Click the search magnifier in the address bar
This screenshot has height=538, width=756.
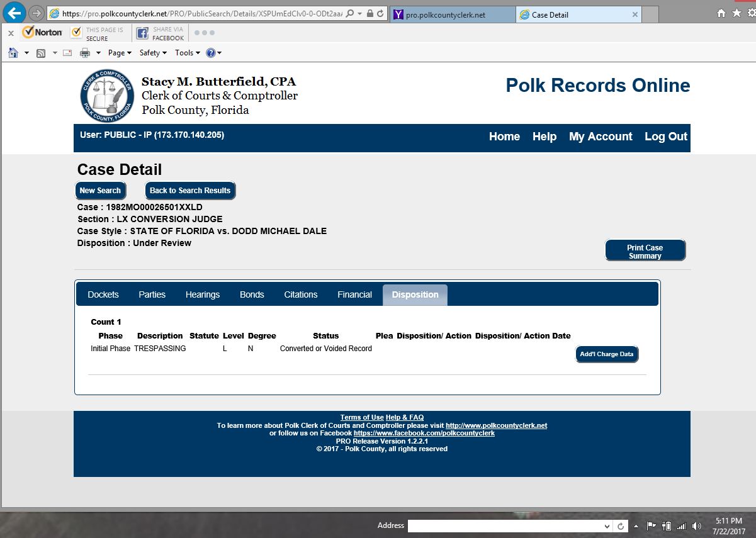coord(350,13)
